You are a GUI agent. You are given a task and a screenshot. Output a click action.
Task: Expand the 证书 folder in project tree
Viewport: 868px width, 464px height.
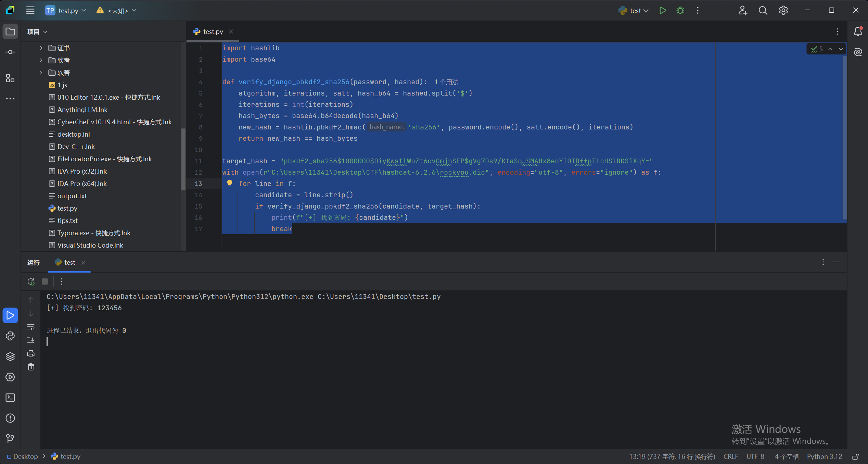(41, 48)
